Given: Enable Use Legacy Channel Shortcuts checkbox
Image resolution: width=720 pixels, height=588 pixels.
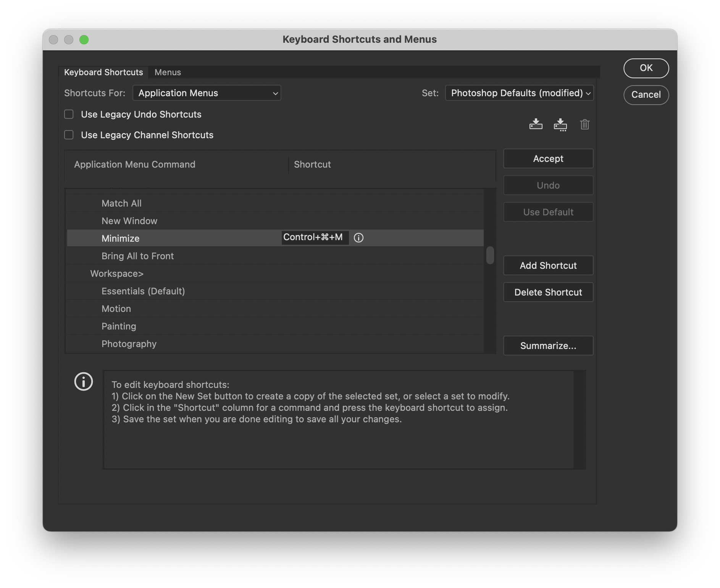Looking at the screenshot, I should pyautogui.click(x=69, y=135).
